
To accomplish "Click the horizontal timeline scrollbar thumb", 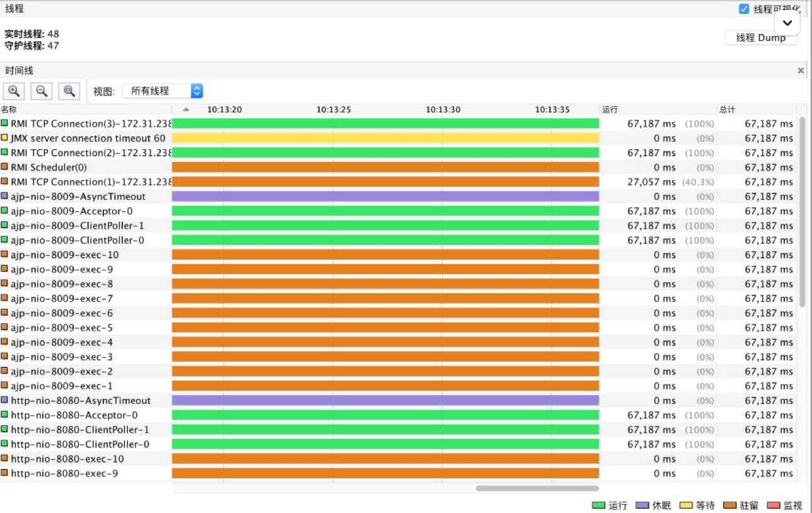I will (536, 488).
